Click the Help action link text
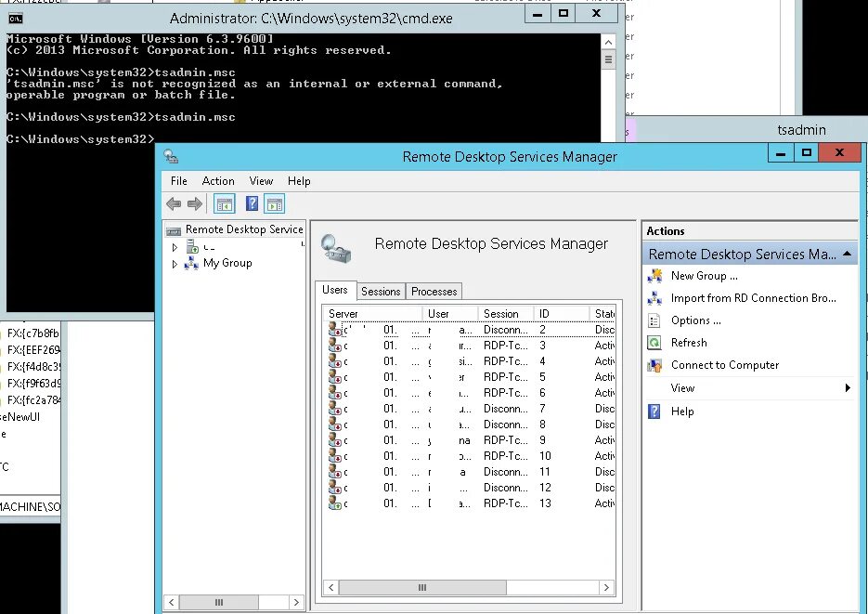868x614 pixels. pyautogui.click(x=682, y=412)
